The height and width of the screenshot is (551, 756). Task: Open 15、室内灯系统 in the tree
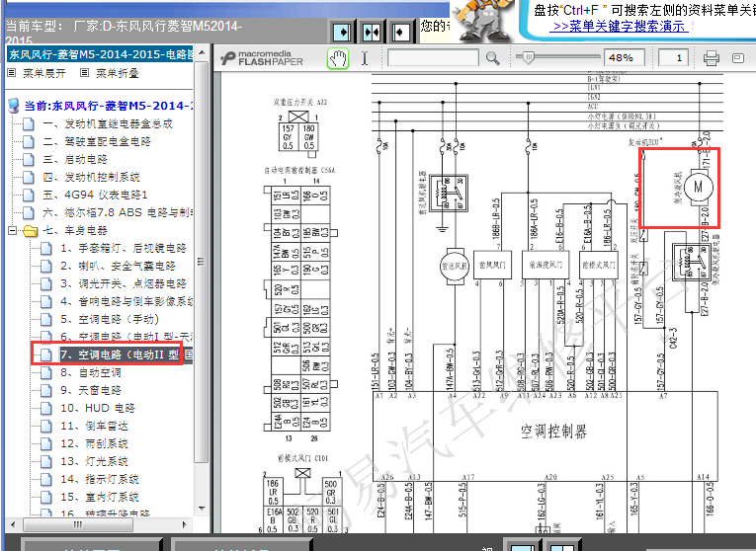[100, 497]
